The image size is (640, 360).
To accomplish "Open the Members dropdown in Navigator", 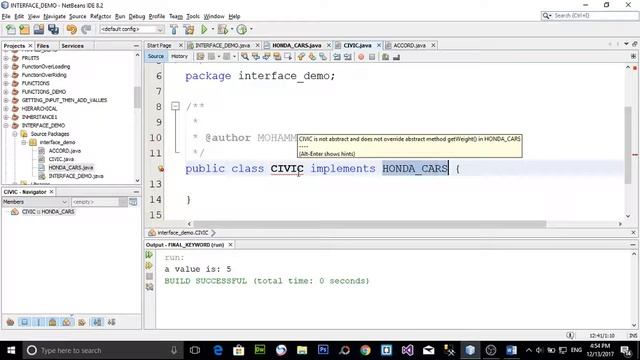I will pos(35,202).
